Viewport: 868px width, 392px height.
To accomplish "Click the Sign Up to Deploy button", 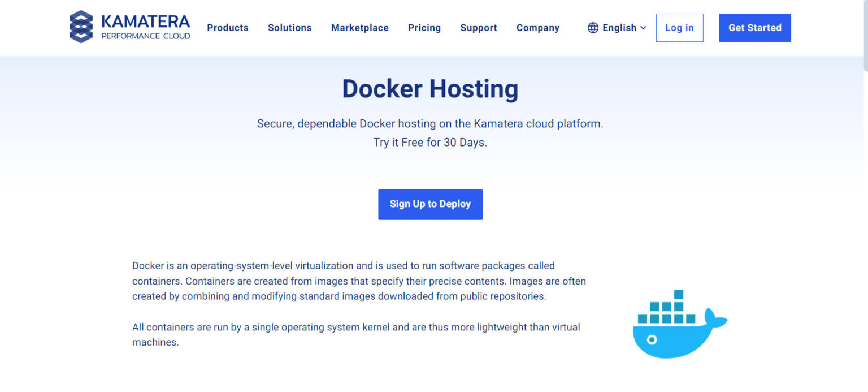I will [430, 204].
